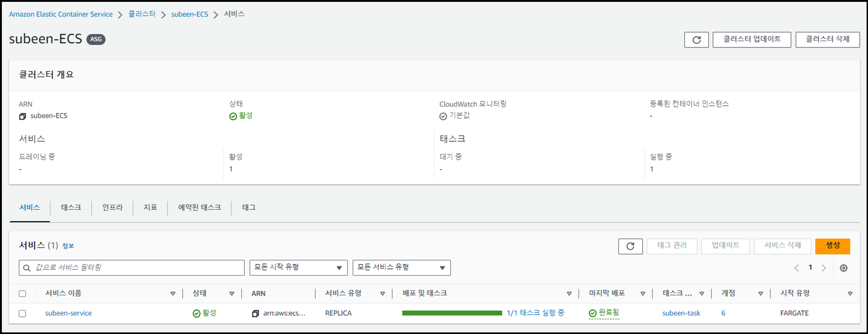Open the 모든 시작 유형 dropdown
Screen dimensions: 868x334
click(298, 268)
